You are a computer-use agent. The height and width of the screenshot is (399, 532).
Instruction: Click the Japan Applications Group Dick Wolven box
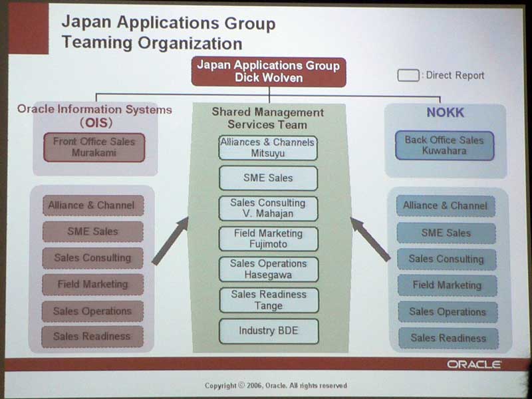(x=269, y=72)
